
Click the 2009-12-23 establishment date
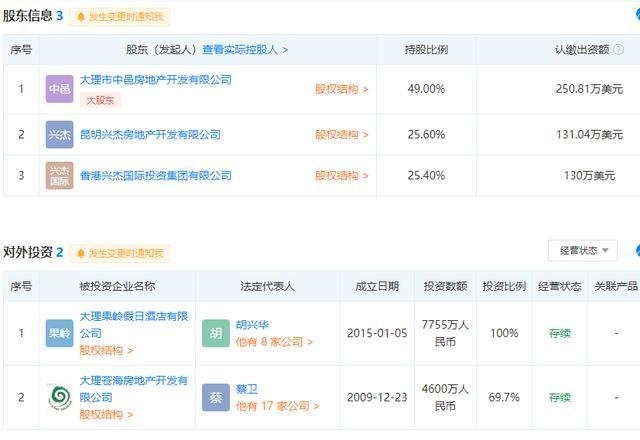[377, 397]
